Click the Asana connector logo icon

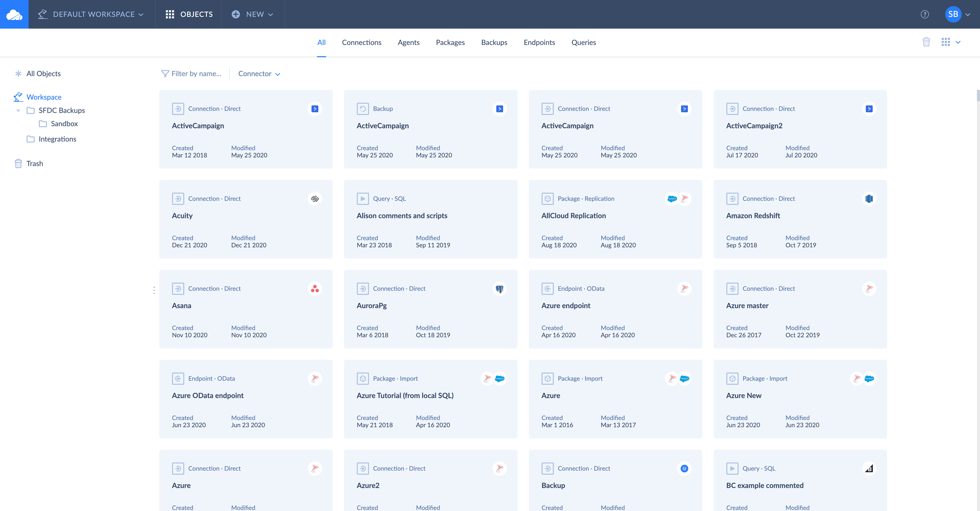(x=315, y=289)
